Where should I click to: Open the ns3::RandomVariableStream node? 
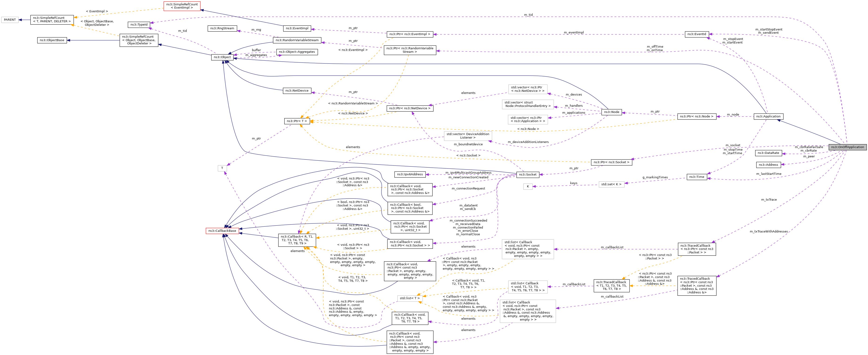(297, 40)
